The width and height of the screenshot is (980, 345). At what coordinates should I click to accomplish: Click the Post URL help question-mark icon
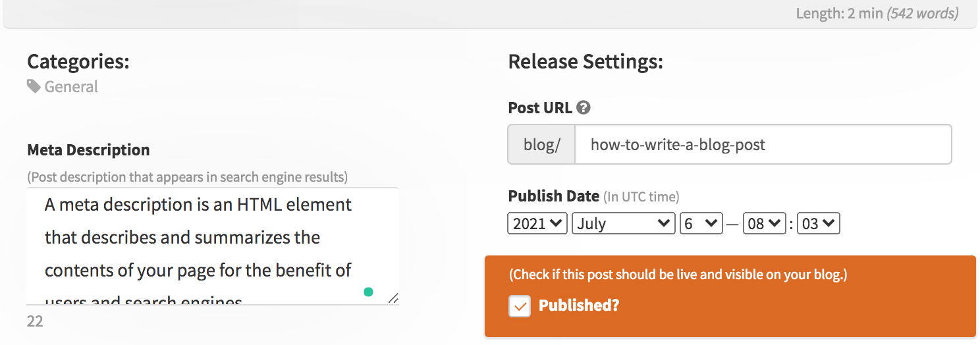point(583,107)
